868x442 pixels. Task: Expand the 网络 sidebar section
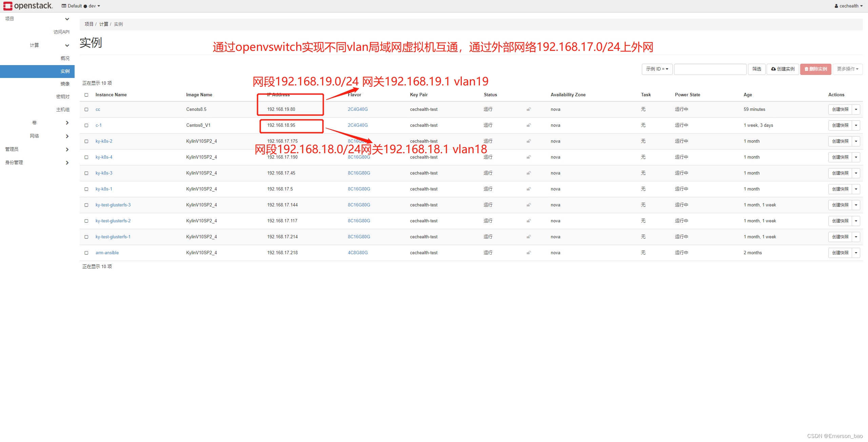click(x=34, y=136)
